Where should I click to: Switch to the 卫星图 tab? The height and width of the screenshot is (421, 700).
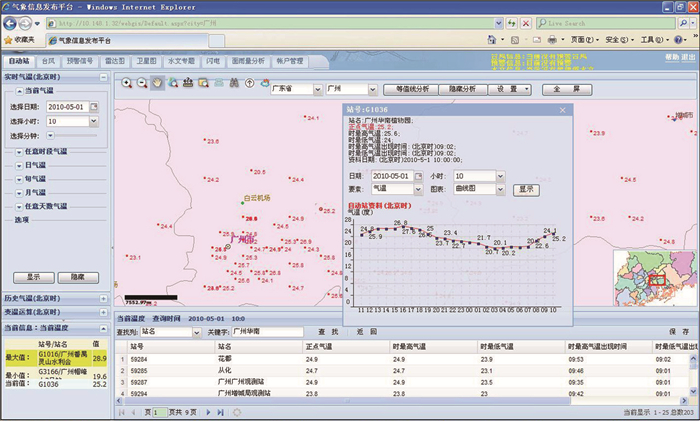[146, 61]
